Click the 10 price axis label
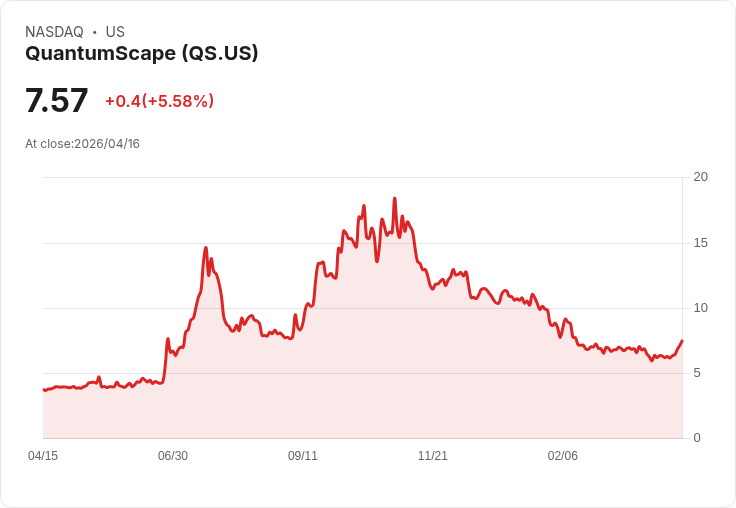The image size is (736, 508). tap(701, 308)
